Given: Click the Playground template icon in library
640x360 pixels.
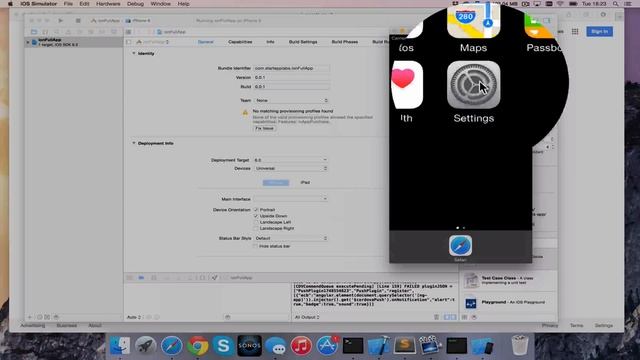Looking at the screenshot, I should 471,303.
